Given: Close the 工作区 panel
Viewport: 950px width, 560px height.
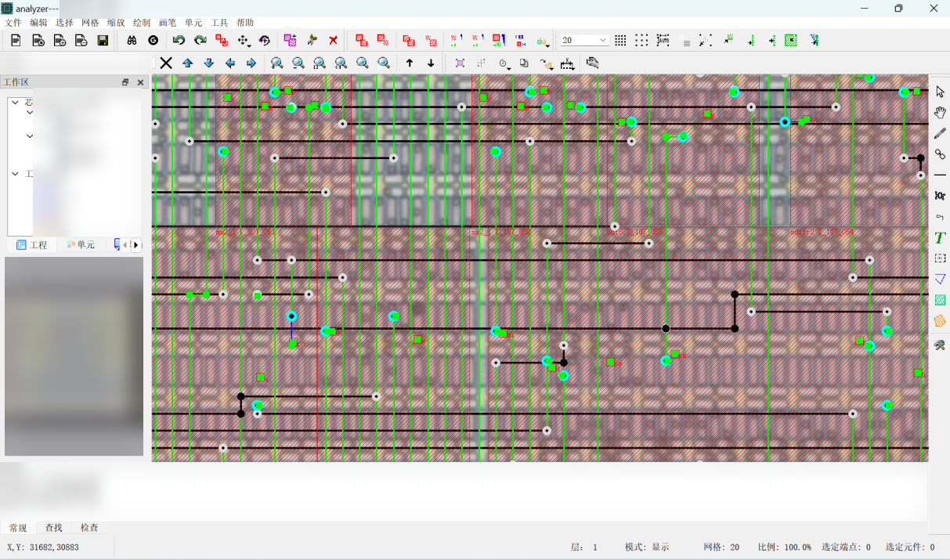Looking at the screenshot, I should click(x=141, y=82).
